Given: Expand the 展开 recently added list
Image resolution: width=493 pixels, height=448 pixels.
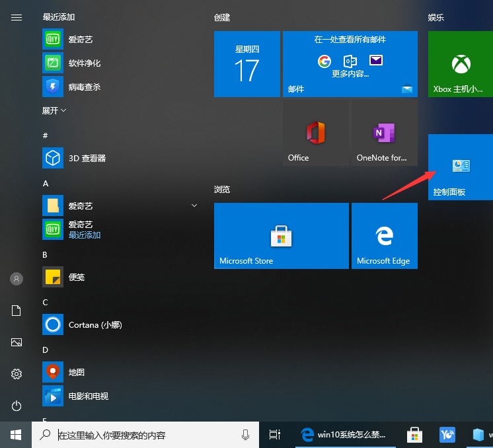Looking at the screenshot, I should 54,110.
